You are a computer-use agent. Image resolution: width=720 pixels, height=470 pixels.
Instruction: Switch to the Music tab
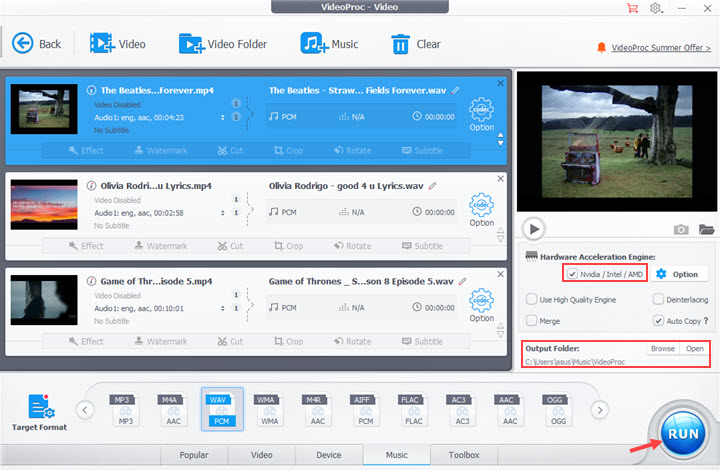397,455
